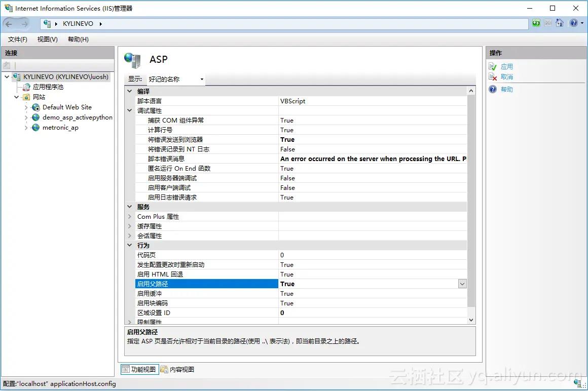Click the 应用程序池 icon
The width and height of the screenshot is (588, 391).
(x=26, y=87)
